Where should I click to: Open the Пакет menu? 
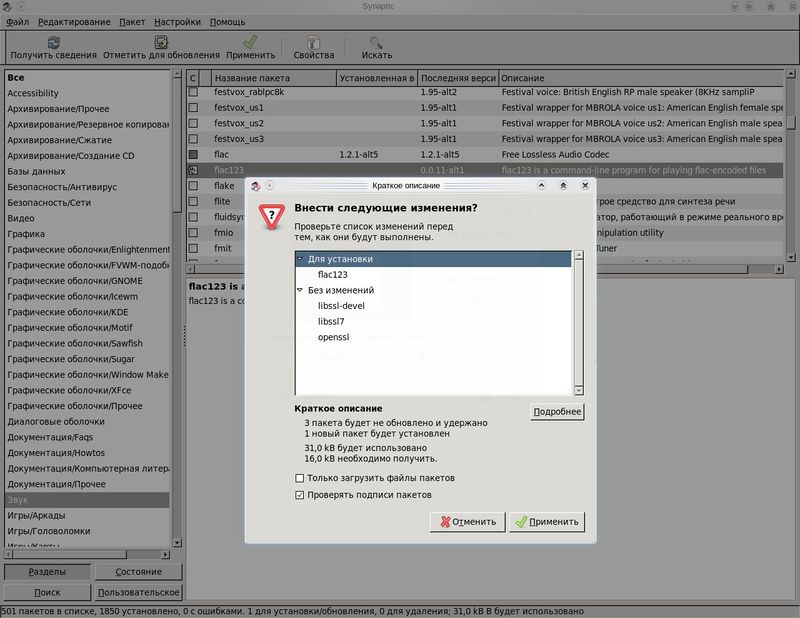pyautogui.click(x=132, y=22)
